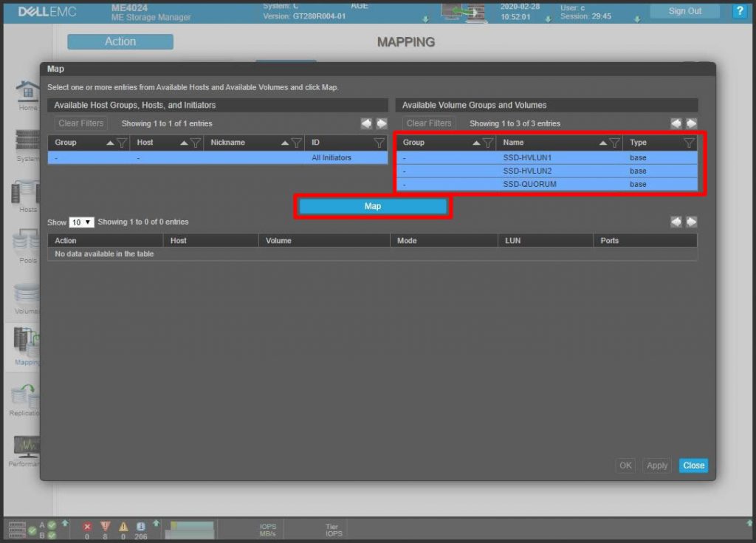Go to next page of available hosts
The image size is (756, 543).
[382, 123]
